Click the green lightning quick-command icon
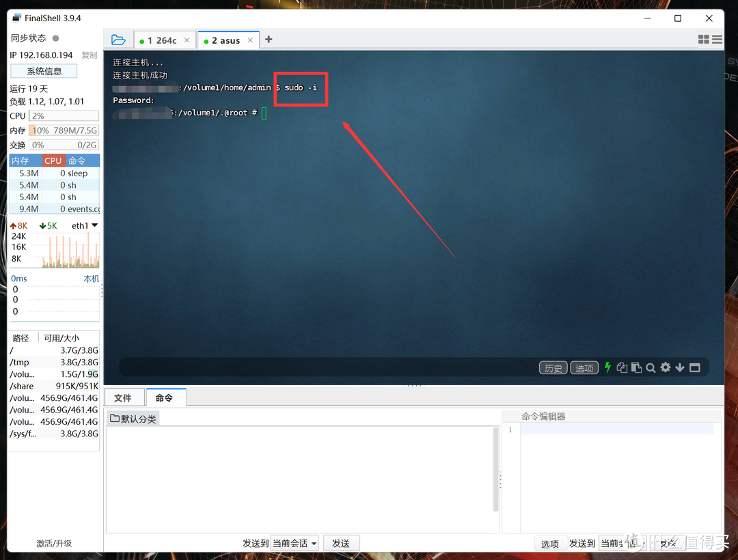 tap(607, 367)
